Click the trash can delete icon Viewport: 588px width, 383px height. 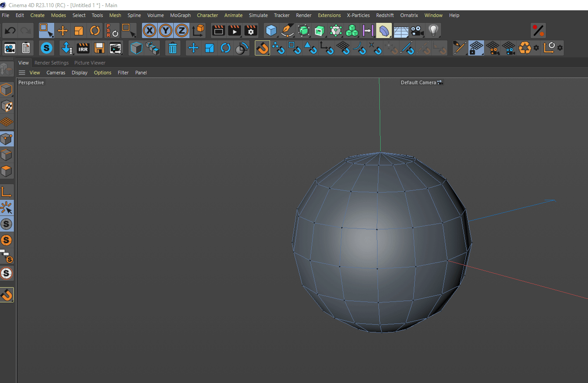tap(172, 47)
